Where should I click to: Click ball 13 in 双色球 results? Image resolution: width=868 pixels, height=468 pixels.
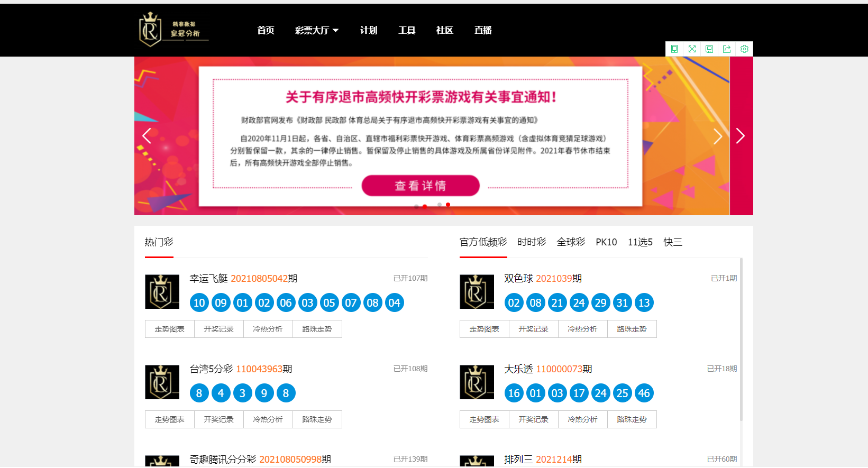pos(644,302)
